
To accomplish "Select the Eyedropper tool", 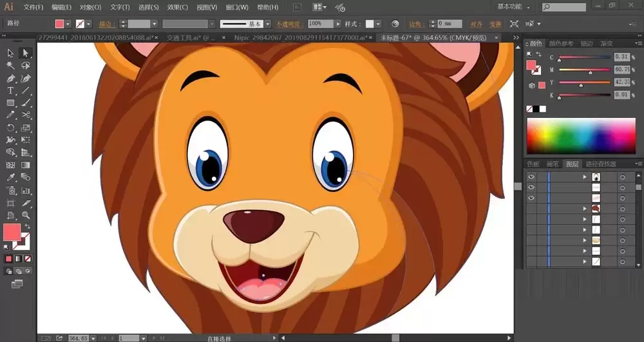I will (11, 178).
